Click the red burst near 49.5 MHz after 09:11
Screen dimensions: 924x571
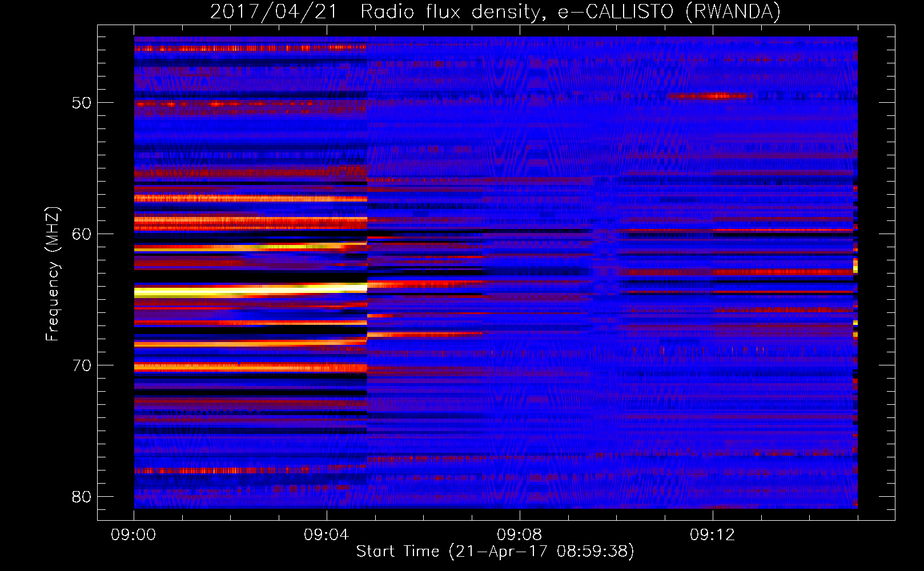point(708,96)
